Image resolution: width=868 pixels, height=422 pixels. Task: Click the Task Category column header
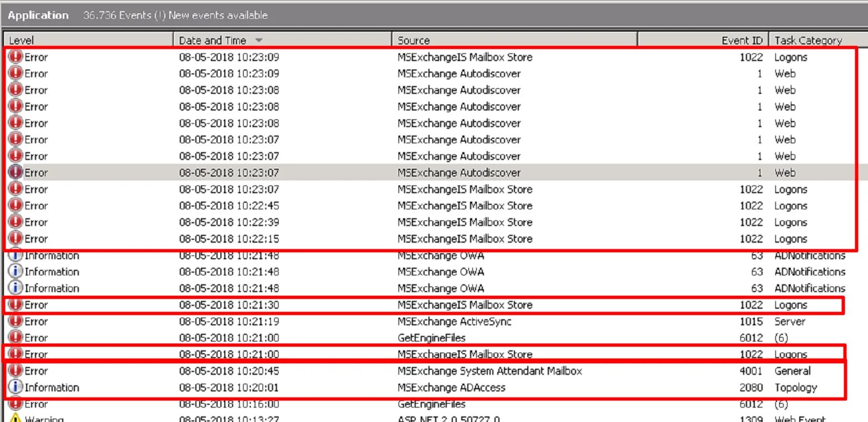pos(819,40)
